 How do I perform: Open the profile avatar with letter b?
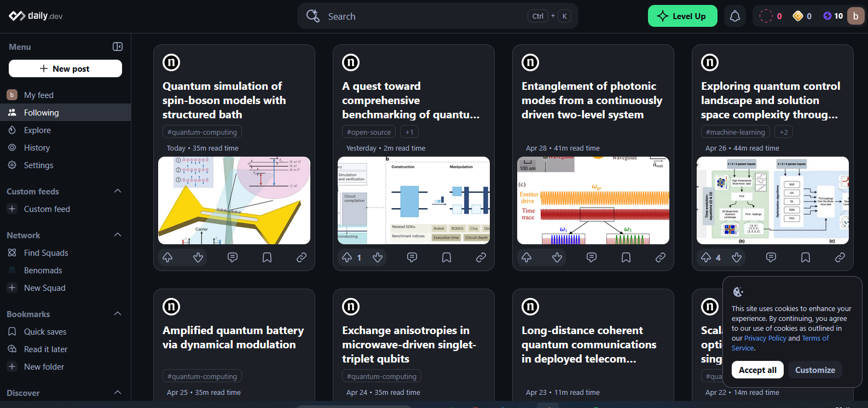point(856,16)
